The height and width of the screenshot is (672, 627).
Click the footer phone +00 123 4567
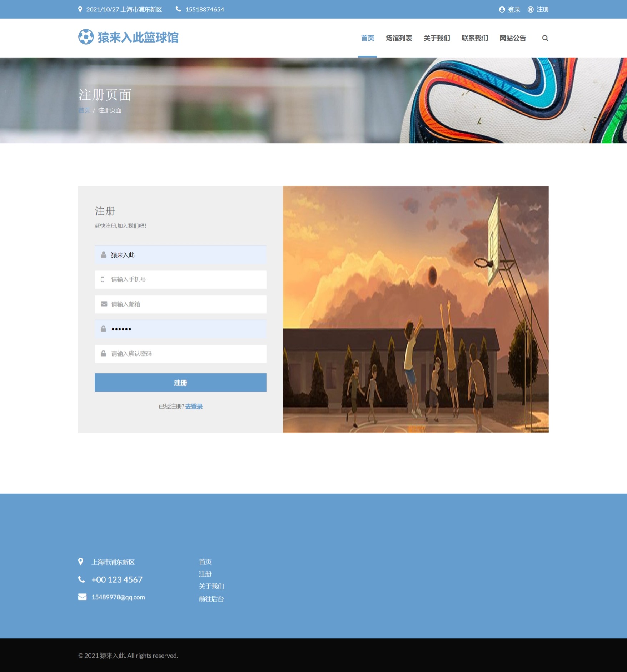[117, 579]
